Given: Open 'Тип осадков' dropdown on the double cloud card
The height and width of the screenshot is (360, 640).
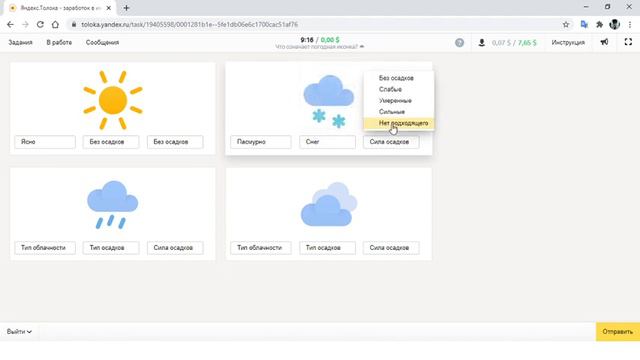Looking at the screenshot, I should tap(327, 248).
